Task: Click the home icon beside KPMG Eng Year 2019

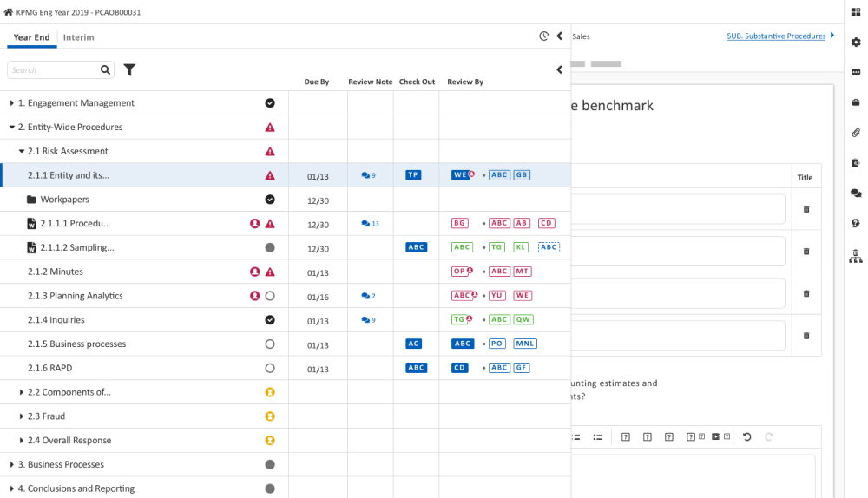Action: click(x=9, y=12)
